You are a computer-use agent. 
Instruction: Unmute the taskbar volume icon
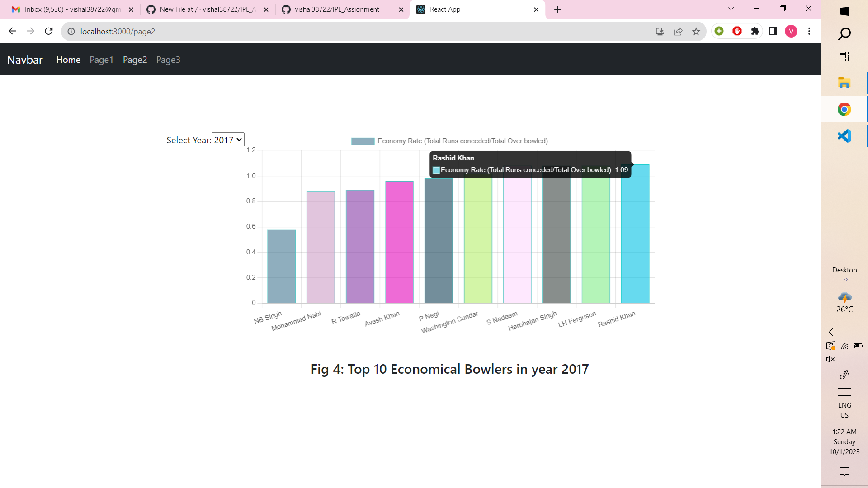830,359
